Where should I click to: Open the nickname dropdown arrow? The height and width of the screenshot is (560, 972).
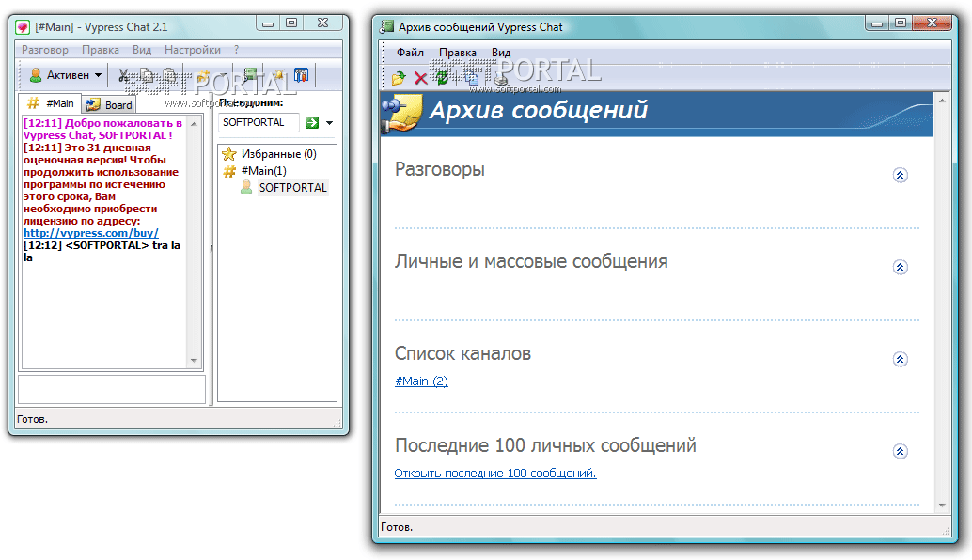(x=329, y=123)
